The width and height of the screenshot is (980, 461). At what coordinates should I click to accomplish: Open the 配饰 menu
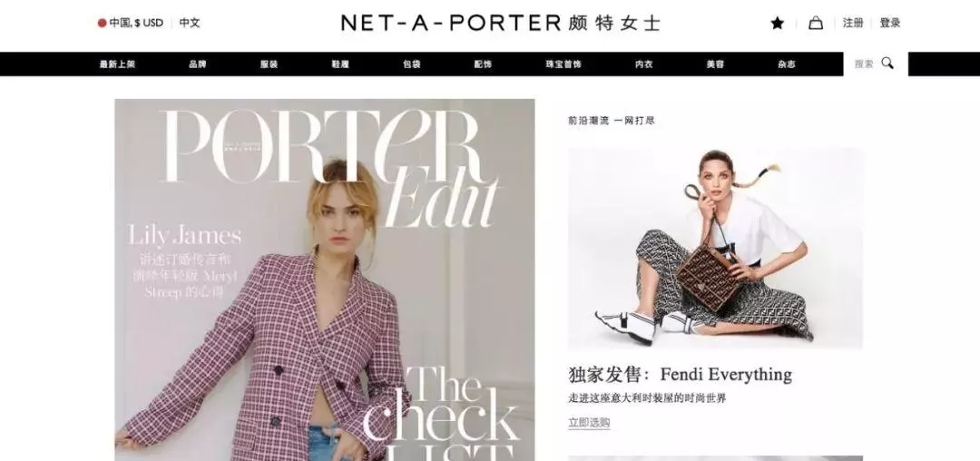click(483, 64)
